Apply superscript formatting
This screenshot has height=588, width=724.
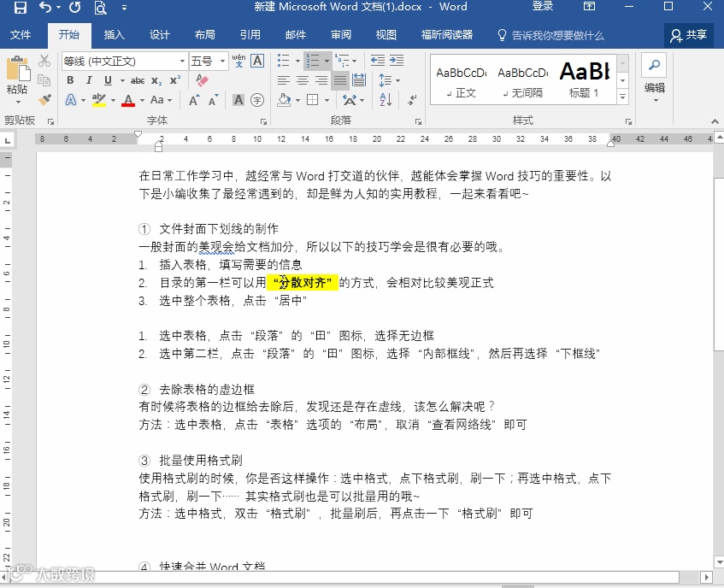coord(175,80)
